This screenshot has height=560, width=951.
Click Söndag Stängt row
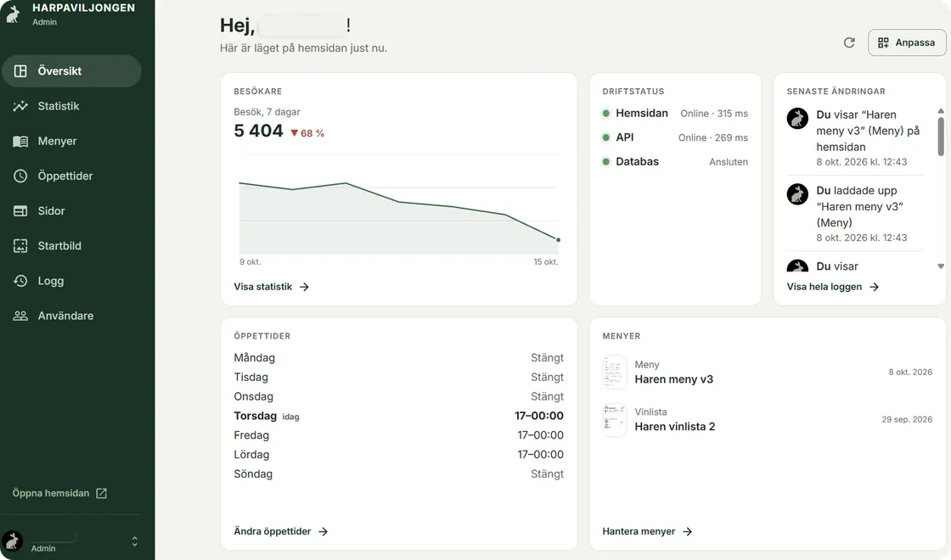(398, 474)
